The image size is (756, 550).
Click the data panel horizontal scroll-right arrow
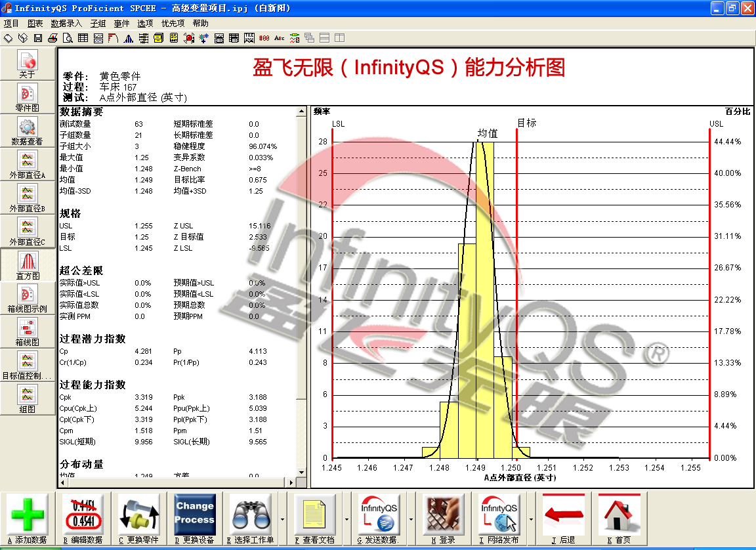pyautogui.click(x=291, y=482)
